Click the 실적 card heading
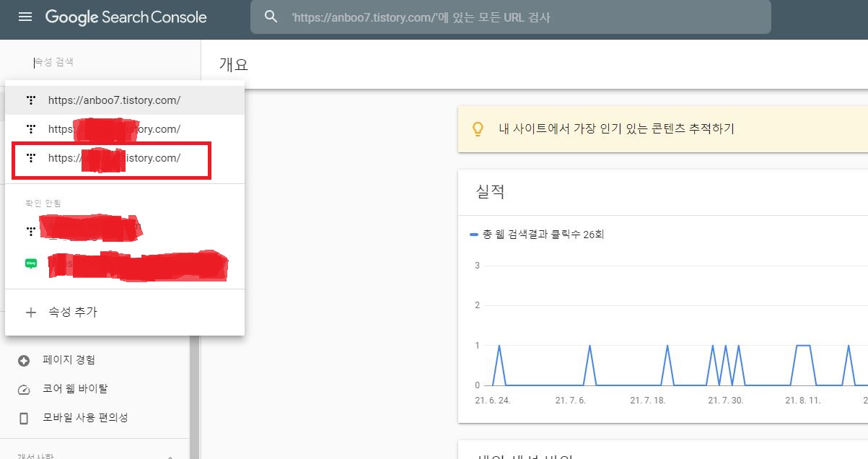 pyautogui.click(x=490, y=192)
